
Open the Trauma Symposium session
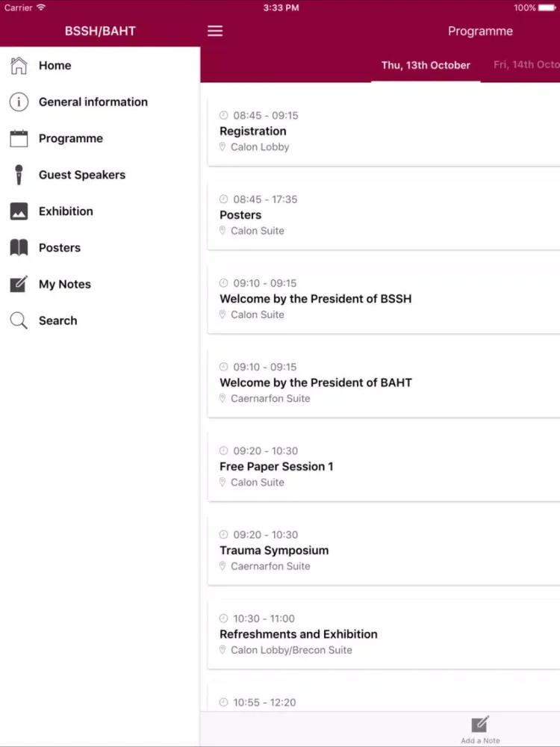point(384,551)
